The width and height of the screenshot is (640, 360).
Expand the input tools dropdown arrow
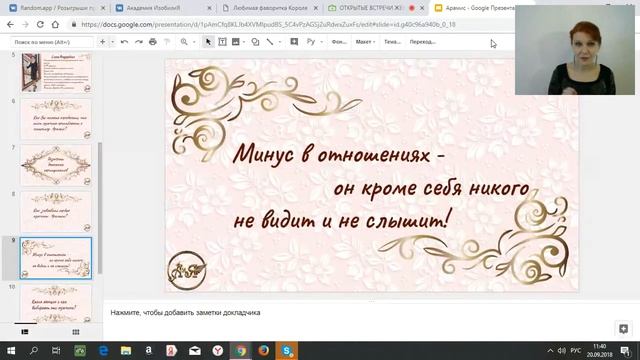321,42
